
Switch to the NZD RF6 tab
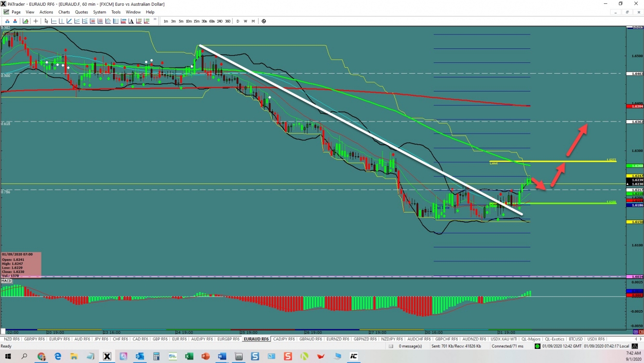(12, 339)
